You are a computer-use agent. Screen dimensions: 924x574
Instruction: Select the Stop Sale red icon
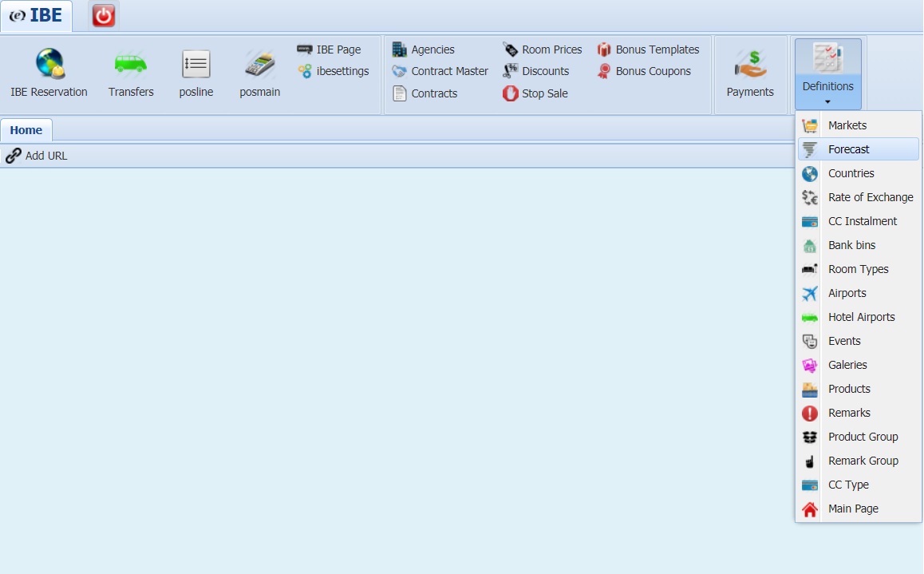pos(510,93)
